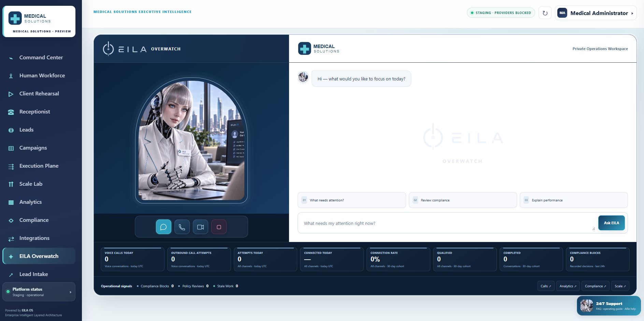This screenshot has height=321, width=644.
Task: Click the Execution Plane sidebar icon
Action: click(x=11, y=166)
